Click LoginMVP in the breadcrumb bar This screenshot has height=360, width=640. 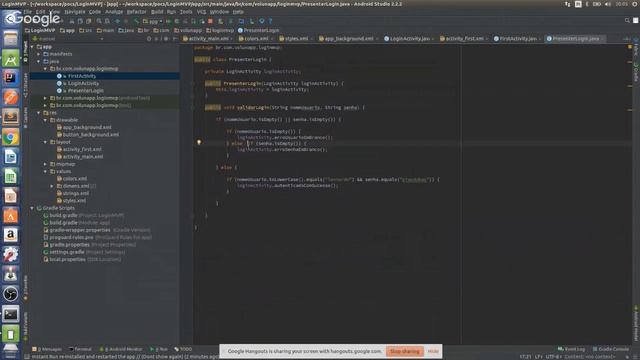40,30
